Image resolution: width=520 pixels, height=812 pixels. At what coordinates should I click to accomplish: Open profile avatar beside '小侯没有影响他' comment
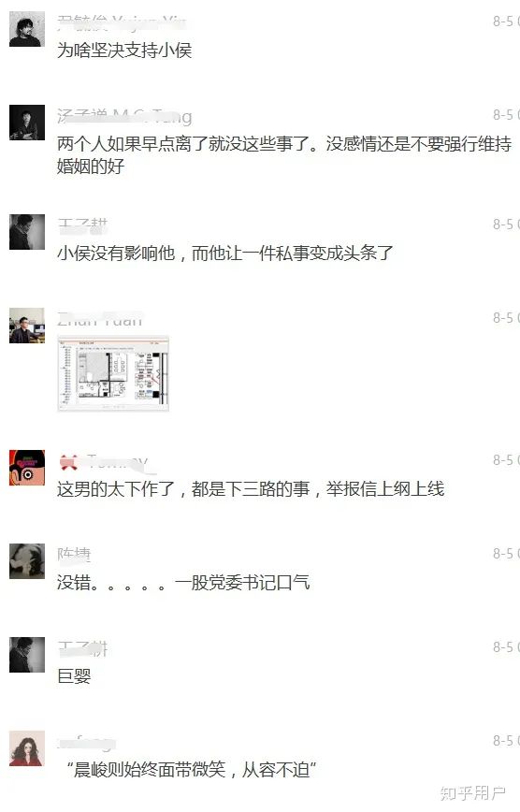27,232
